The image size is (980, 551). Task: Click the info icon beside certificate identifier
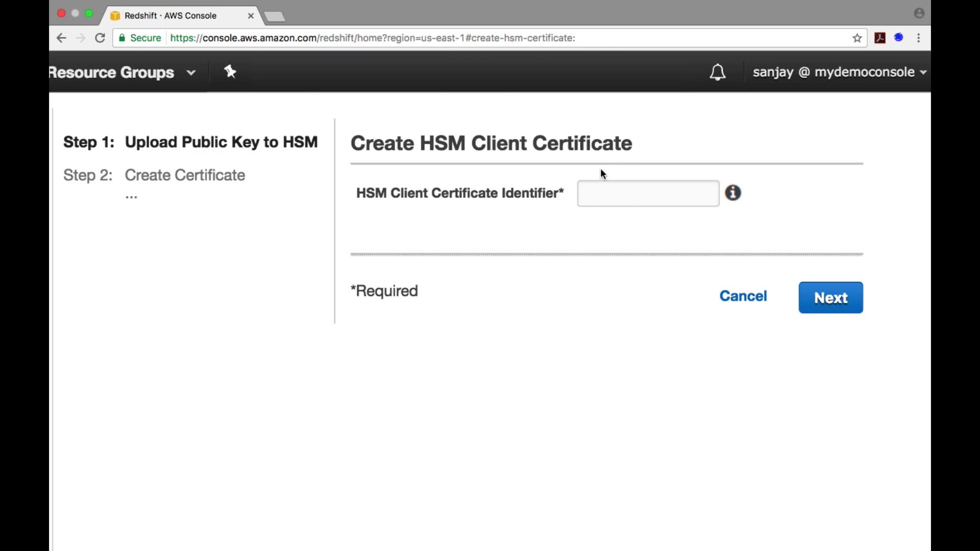pyautogui.click(x=733, y=193)
